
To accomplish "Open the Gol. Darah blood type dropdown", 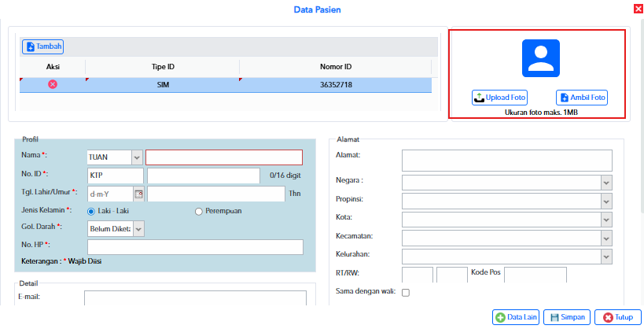I will click(x=139, y=229).
